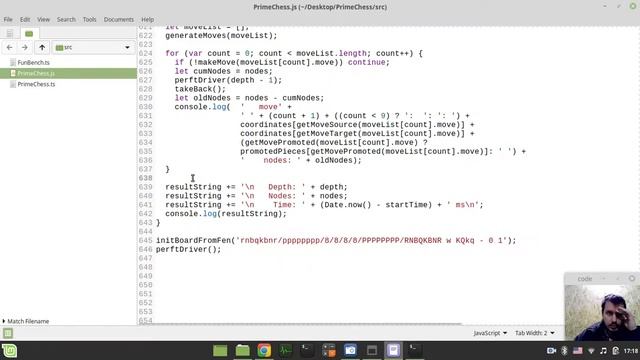Image resolution: width=640 pixels, height=360 pixels.
Task: Open the Edit menu
Action: (x=25, y=19)
